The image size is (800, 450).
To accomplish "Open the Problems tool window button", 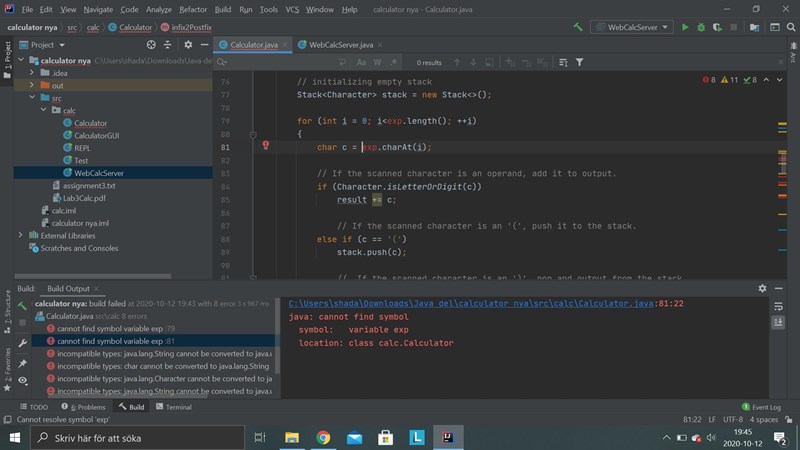I will click(85, 407).
